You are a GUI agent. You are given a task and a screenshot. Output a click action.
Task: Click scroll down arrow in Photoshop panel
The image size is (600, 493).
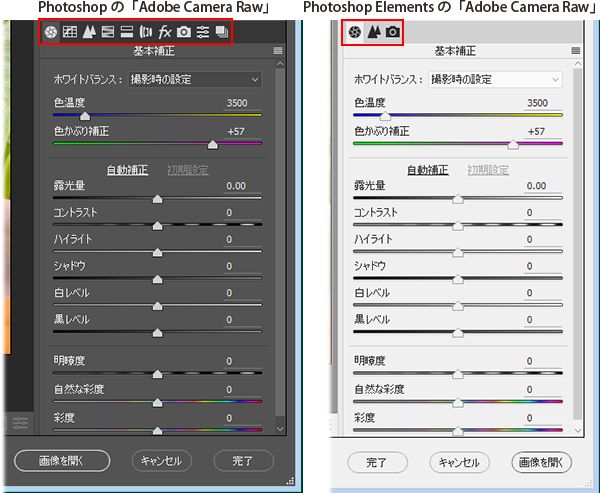coord(280,429)
